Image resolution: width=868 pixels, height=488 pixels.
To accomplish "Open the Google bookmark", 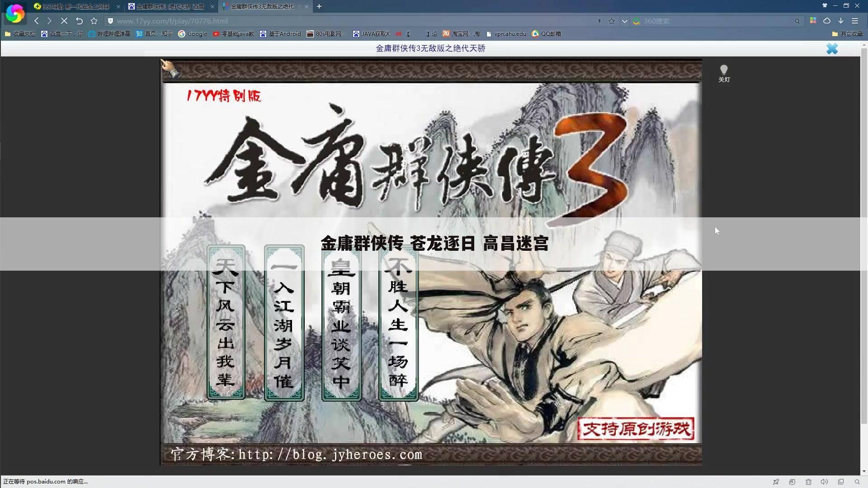I will pos(193,34).
